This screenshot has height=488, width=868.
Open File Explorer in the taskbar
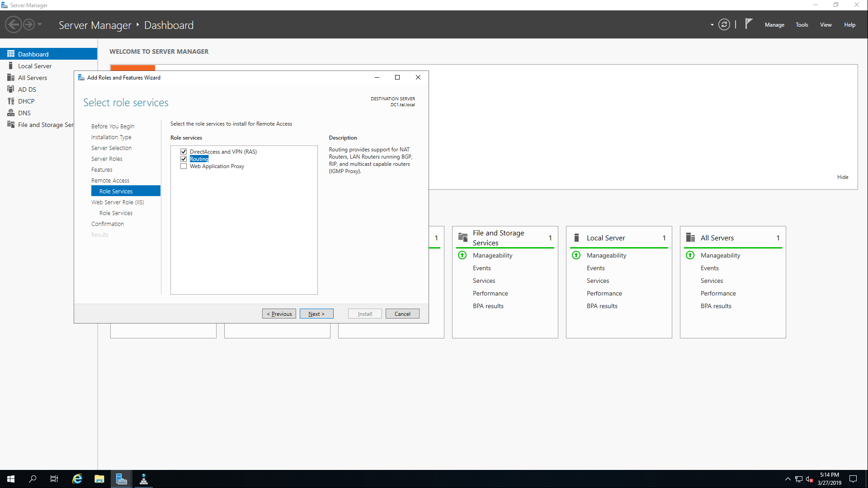pos(99,479)
